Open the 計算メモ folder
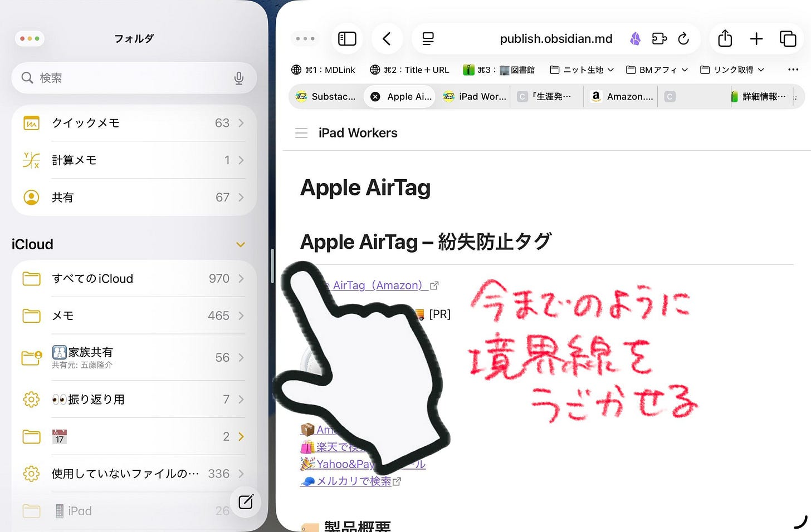The image size is (811, 532). [134, 160]
